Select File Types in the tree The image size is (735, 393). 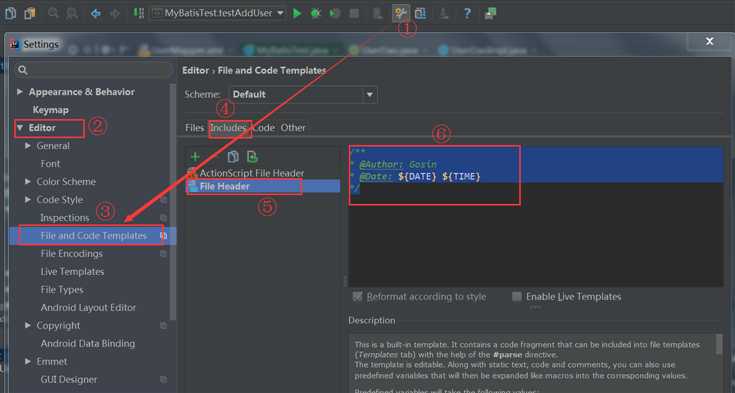62,289
